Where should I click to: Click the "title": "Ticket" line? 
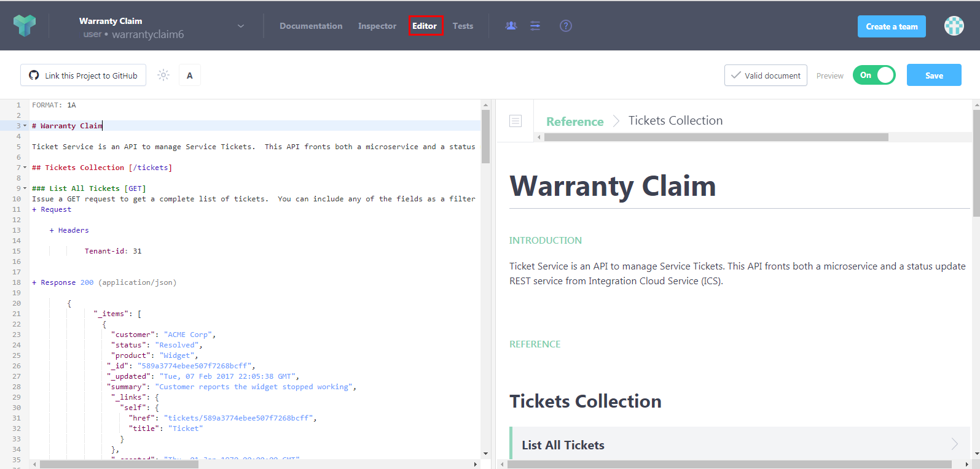(166, 428)
